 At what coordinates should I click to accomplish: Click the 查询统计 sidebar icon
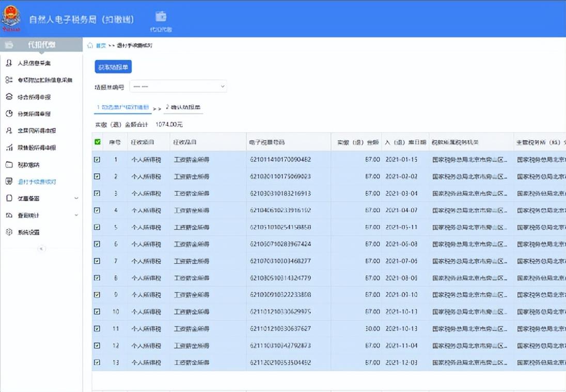[9, 215]
